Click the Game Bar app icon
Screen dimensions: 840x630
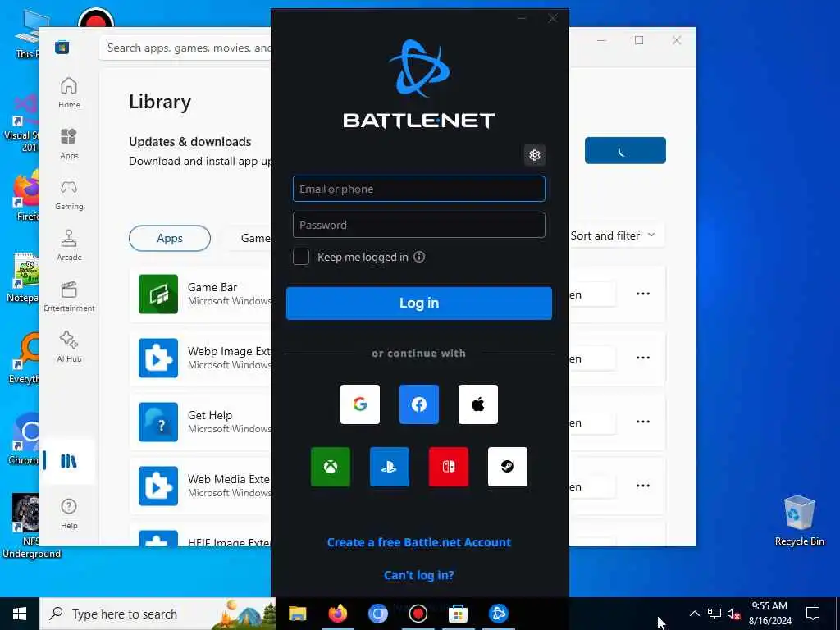[x=158, y=294]
